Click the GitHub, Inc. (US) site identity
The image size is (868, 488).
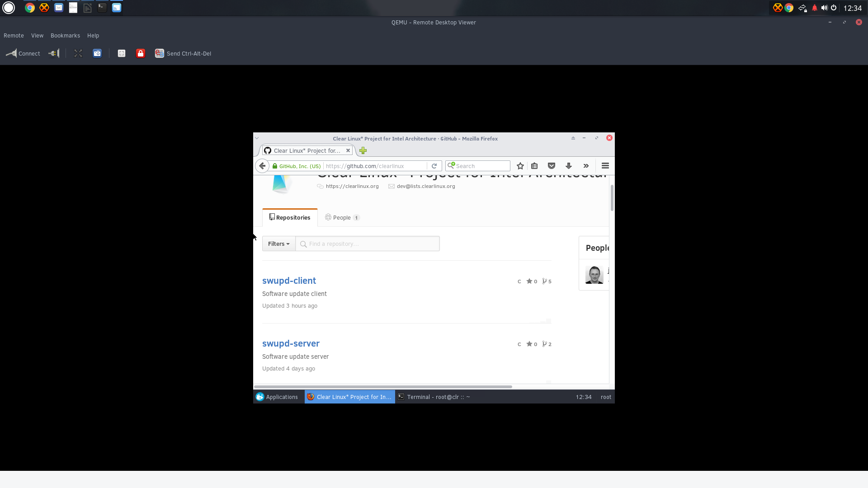pyautogui.click(x=297, y=166)
